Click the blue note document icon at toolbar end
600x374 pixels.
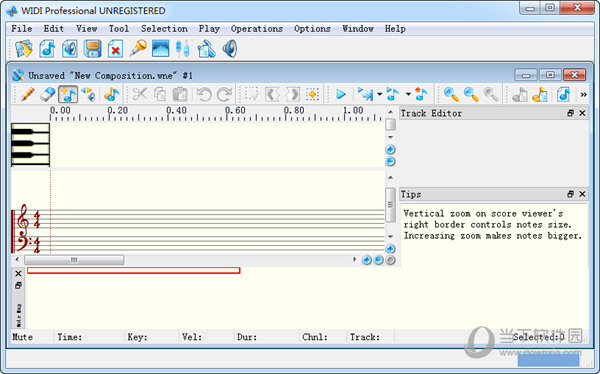[563, 94]
